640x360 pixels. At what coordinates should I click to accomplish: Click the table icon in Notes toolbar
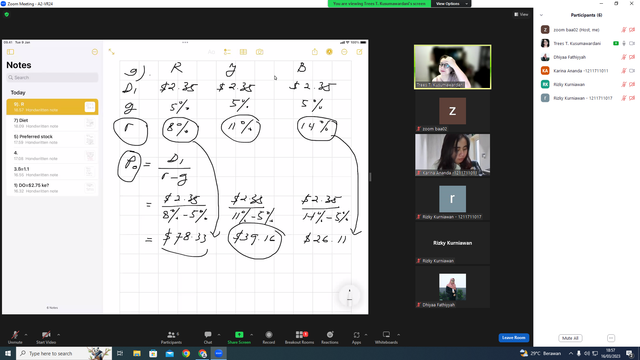[x=243, y=52]
